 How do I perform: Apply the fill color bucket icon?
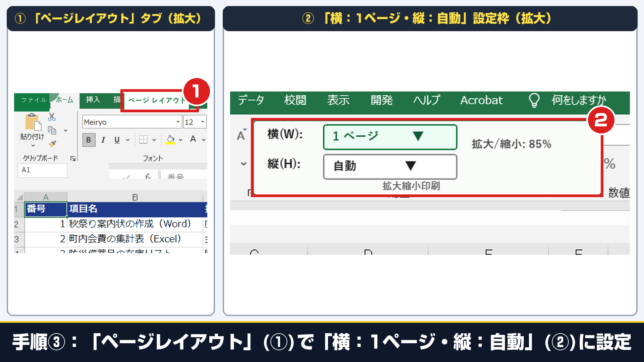click(170, 140)
